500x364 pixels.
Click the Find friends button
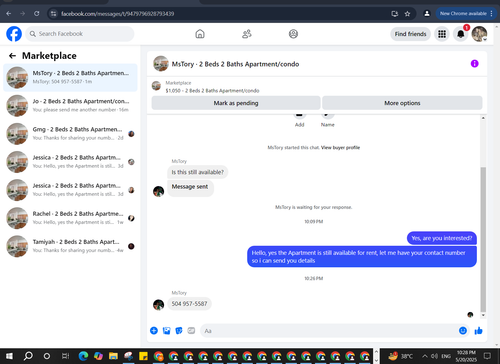click(410, 34)
